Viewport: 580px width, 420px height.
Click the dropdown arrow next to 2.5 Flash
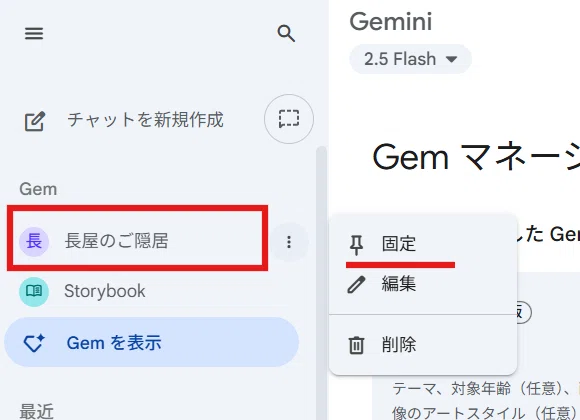pyautogui.click(x=452, y=59)
